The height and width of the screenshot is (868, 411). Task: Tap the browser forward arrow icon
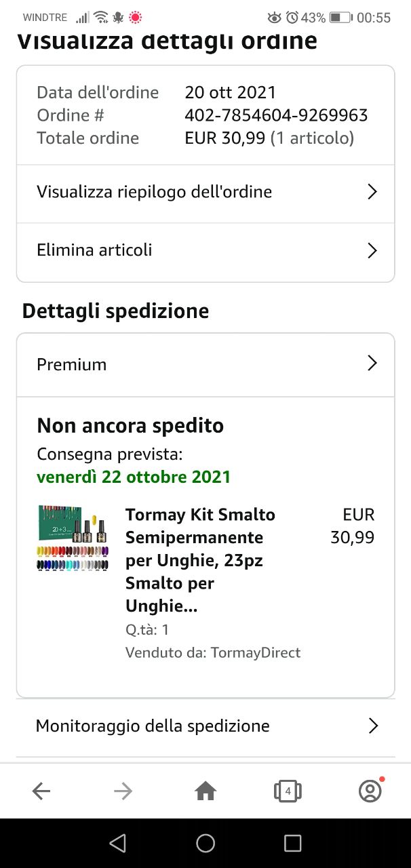pyautogui.click(x=123, y=791)
